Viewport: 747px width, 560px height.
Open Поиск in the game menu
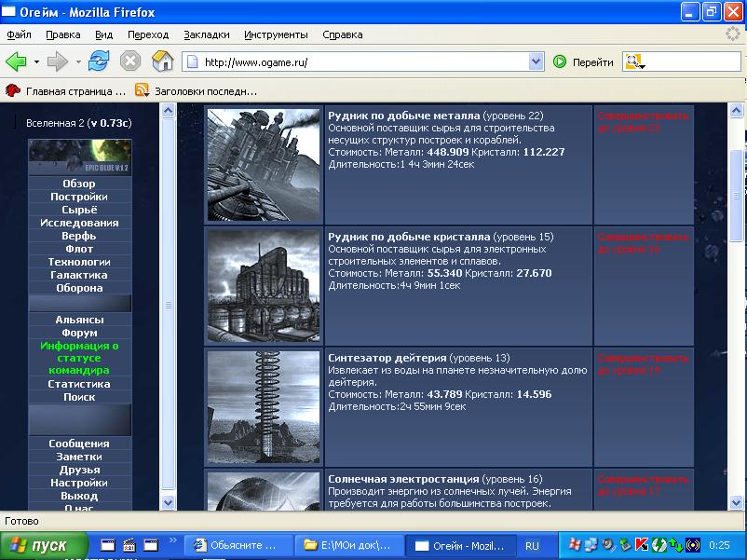(x=79, y=397)
